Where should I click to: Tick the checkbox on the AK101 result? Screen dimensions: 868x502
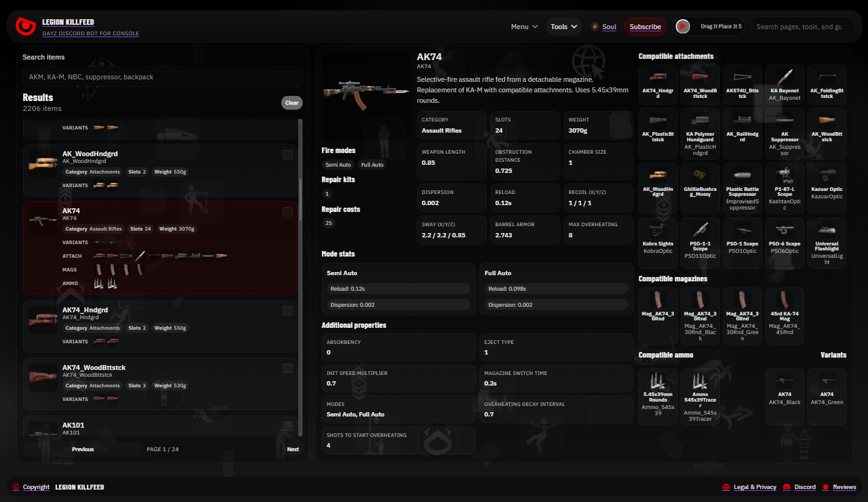point(288,426)
